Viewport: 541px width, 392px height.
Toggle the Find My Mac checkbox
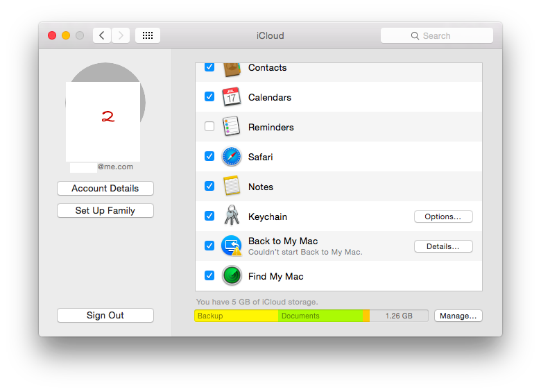click(x=209, y=275)
